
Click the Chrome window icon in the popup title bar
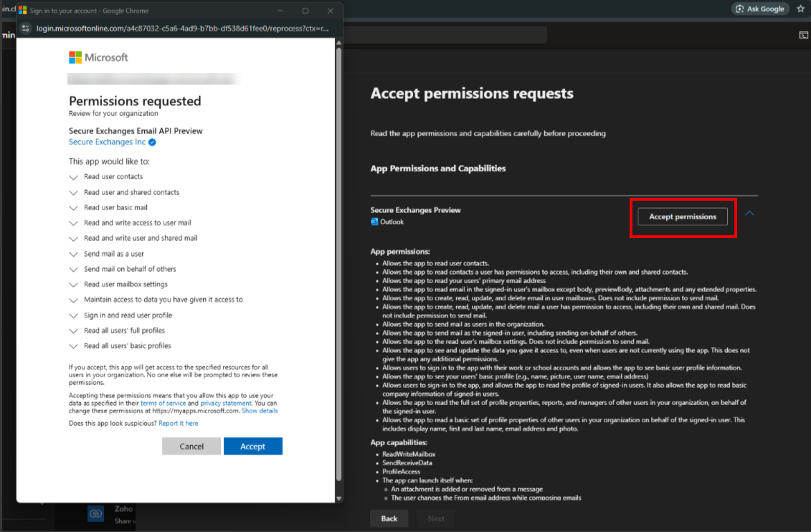[23, 10]
